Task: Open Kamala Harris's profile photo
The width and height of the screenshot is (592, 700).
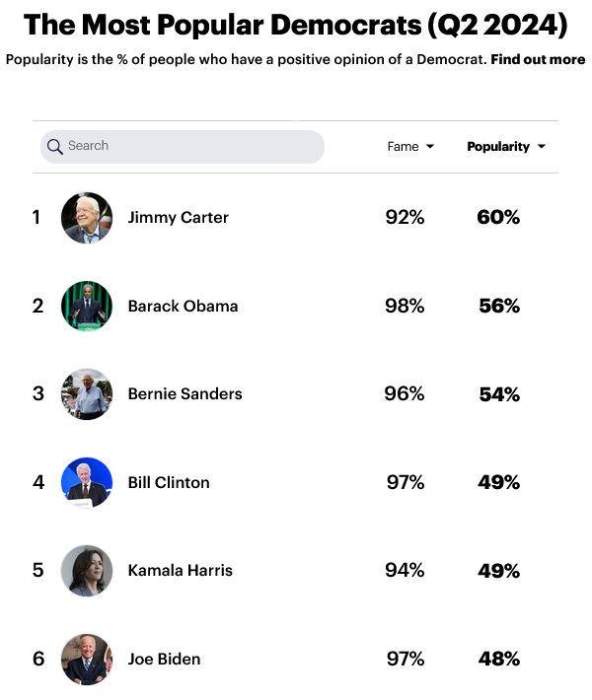Action: (87, 571)
